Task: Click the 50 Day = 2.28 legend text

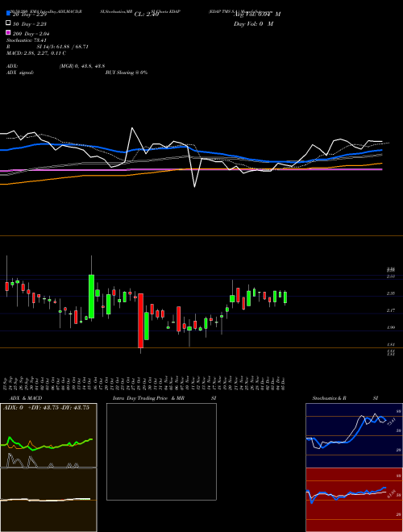Action: click(30, 24)
